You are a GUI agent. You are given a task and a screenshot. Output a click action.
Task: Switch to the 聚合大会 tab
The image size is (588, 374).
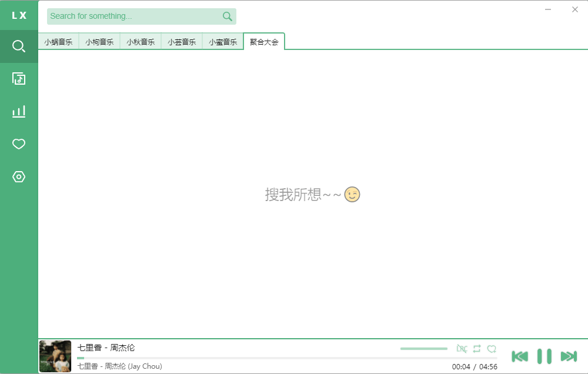coord(264,42)
